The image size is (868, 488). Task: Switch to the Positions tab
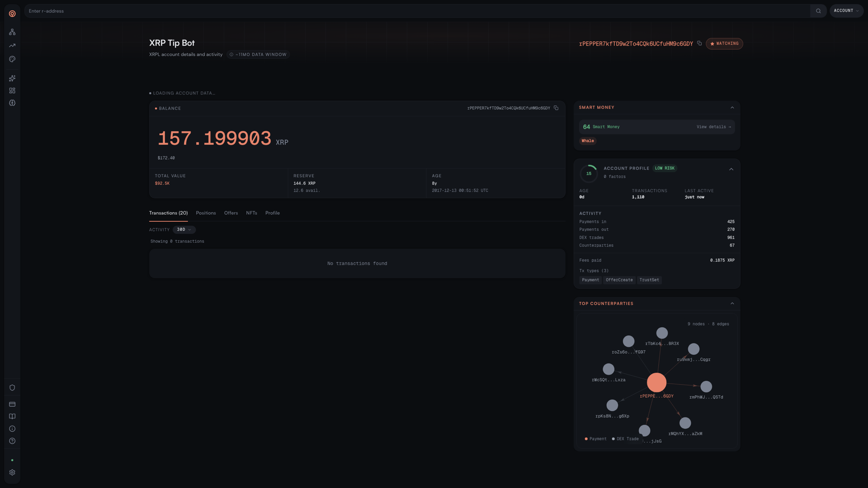click(206, 213)
